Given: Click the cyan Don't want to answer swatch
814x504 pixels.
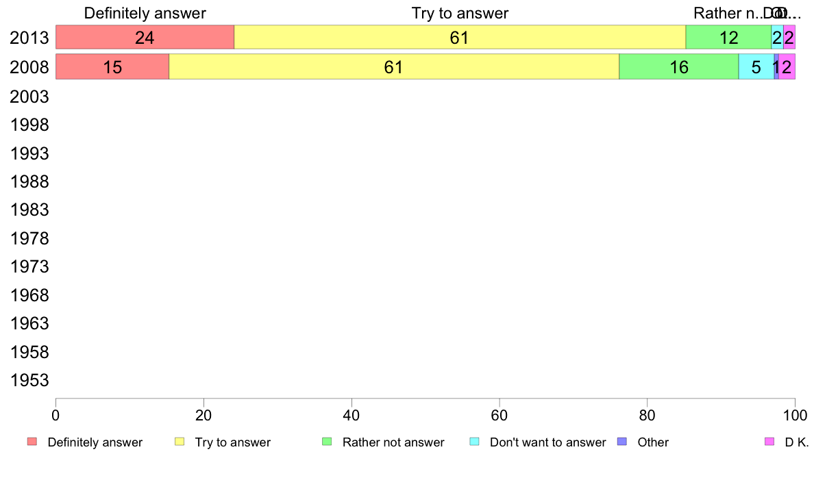Looking at the screenshot, I should (474, 442).
